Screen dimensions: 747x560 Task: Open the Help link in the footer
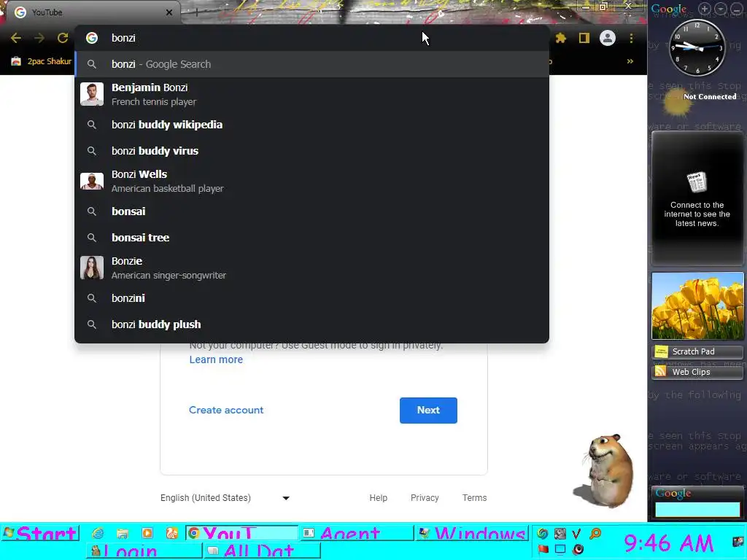pyautogui.click(x=379, y=497)
